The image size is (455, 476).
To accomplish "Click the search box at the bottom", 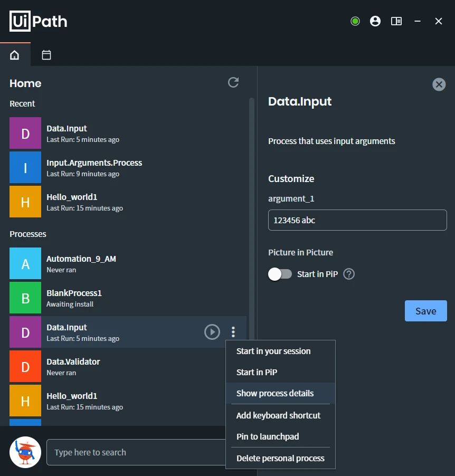I will pyautogui.click(x=136, y=452).
